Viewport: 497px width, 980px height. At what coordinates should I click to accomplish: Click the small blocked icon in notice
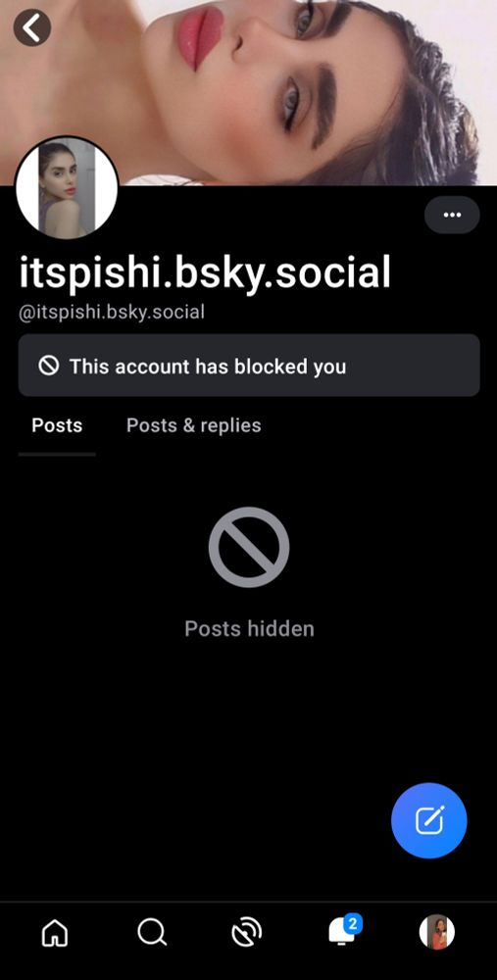click(x=49, y=365)
